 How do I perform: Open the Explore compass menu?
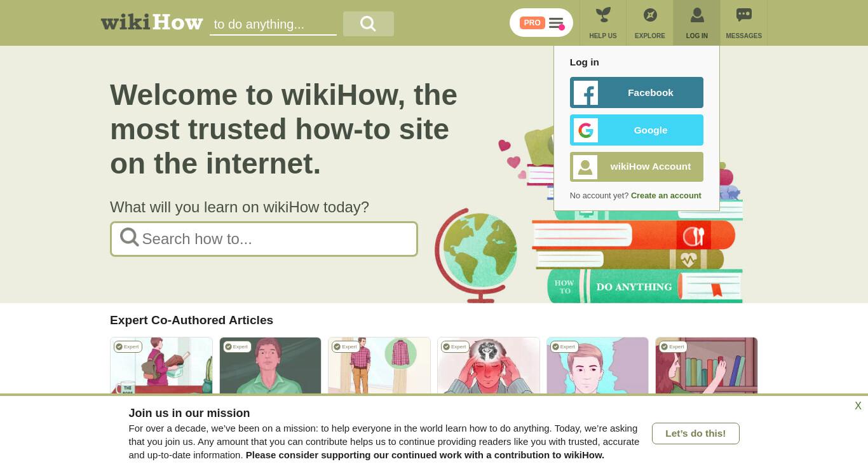click(650, 23)
